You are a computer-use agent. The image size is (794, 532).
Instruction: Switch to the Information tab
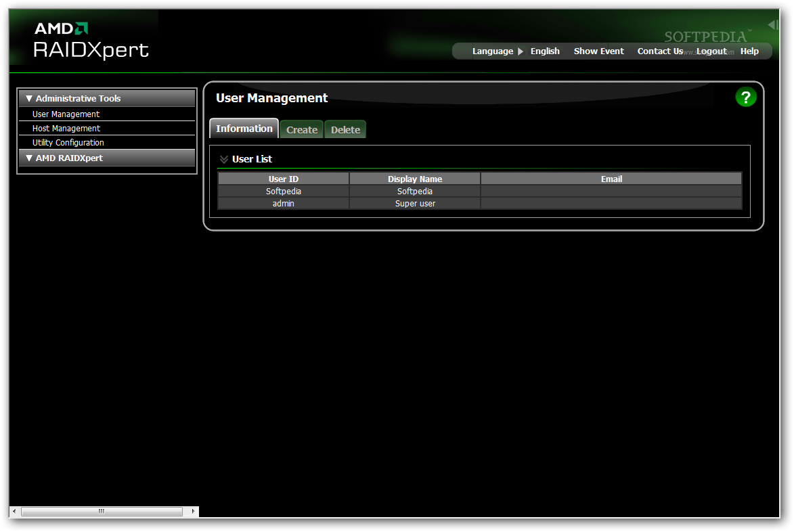click(244, 129)
